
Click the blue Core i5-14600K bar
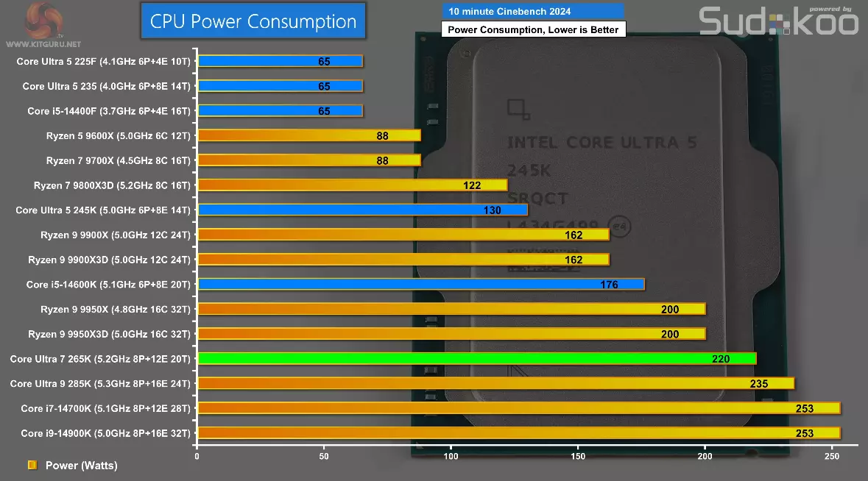[421, 285]
